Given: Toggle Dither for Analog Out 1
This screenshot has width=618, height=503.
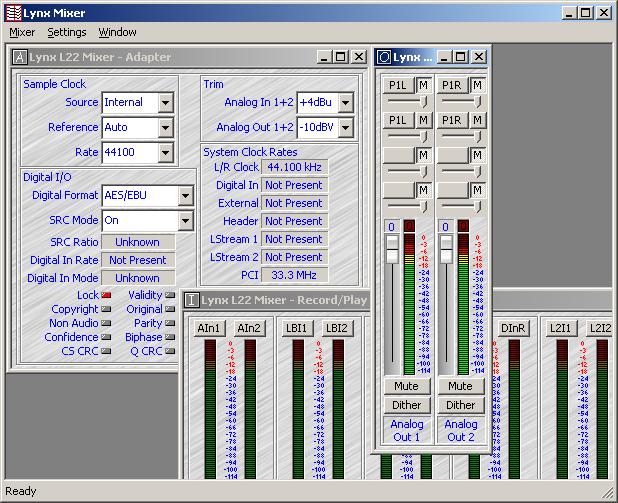Looking at the screenshot, I should (407, 405).
